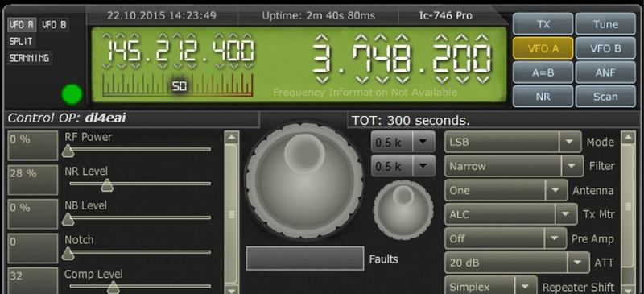Screen dimensions: 644x294
Task: Click up arrow of right settings panel scrollbar
Action: click(x=628, y=138)
